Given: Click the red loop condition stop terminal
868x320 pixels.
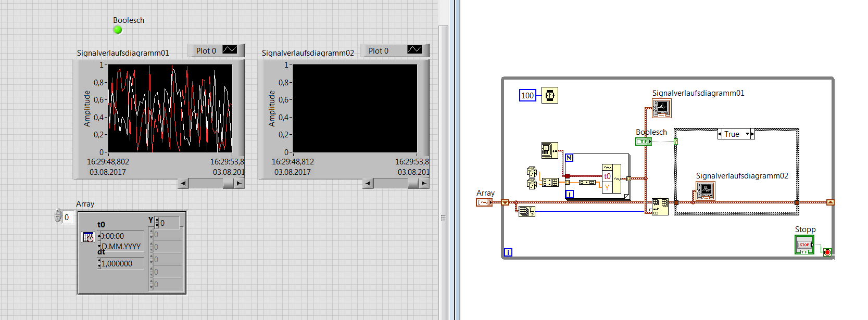Looking at the screenshot, I should [x=827, y=252].
